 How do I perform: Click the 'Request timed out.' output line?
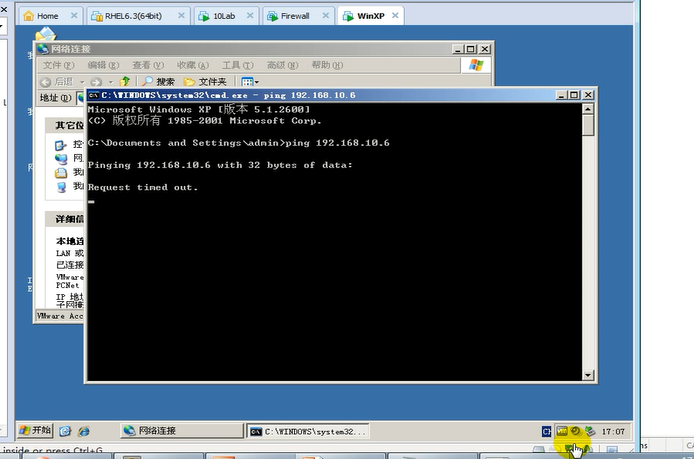(x=143, y=188)
